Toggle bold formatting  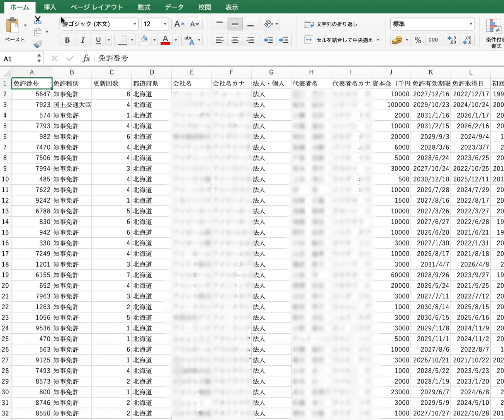coord(67,40)
